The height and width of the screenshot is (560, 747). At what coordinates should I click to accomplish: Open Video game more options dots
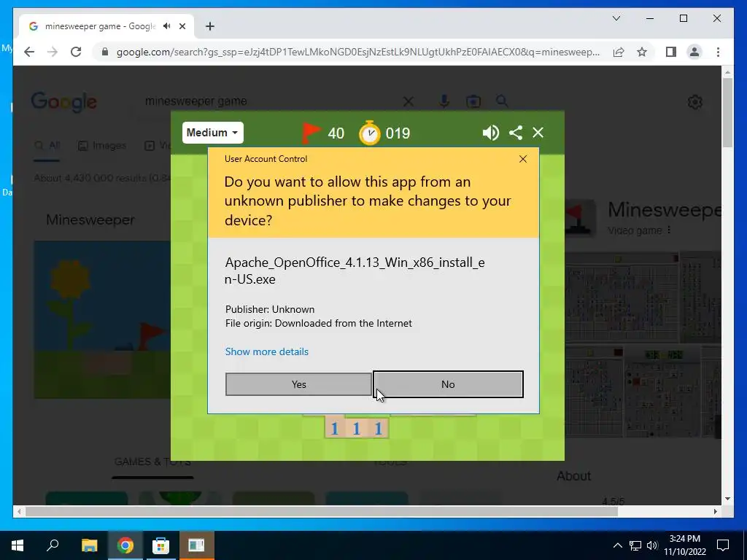[x=669, y=230]
